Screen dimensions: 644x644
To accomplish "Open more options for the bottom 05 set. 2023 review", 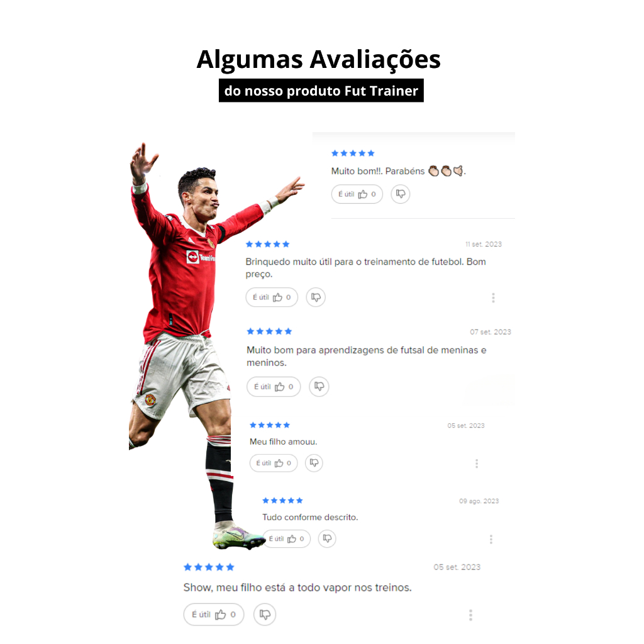I will [x=470, y=615].
